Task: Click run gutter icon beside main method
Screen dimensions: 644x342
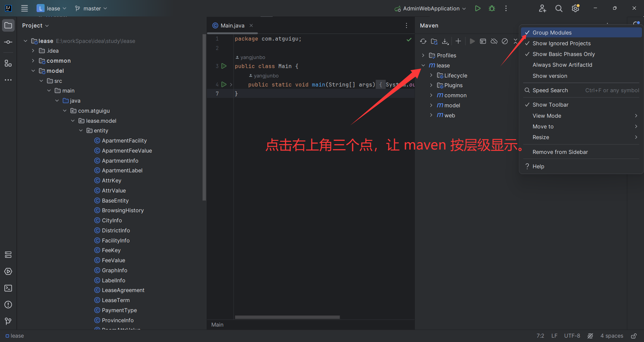Action: click(x=224, y=84)
